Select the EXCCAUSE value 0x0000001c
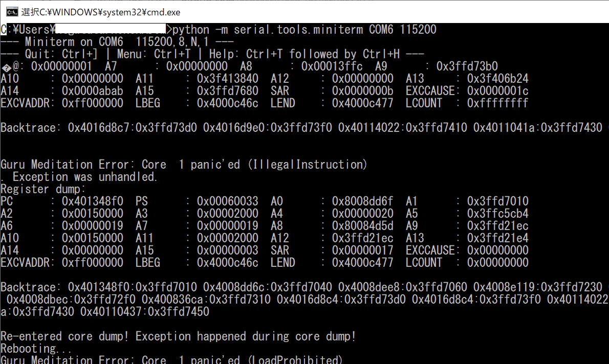The image size is (609, 364). coord(497,91)
